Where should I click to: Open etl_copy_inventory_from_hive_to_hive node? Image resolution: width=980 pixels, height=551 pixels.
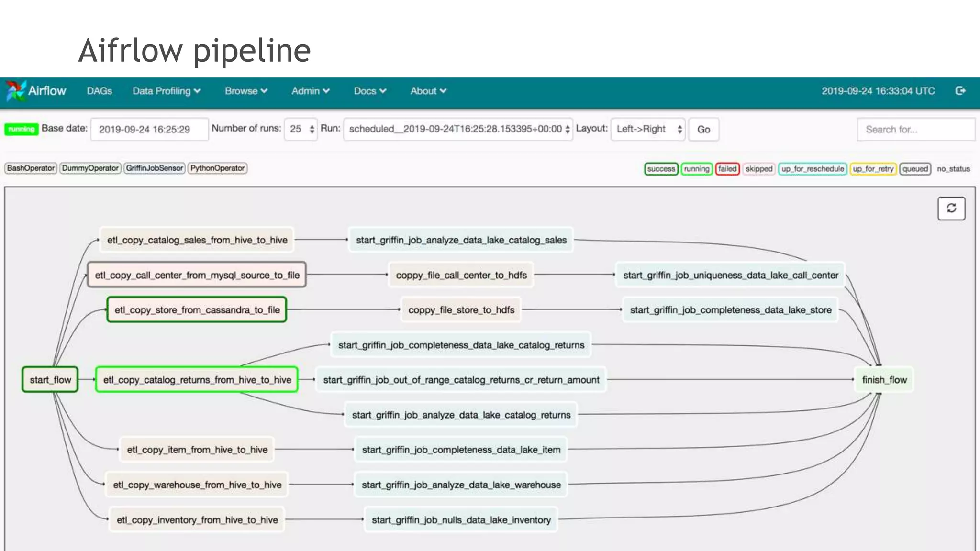[x=197, y=520]
